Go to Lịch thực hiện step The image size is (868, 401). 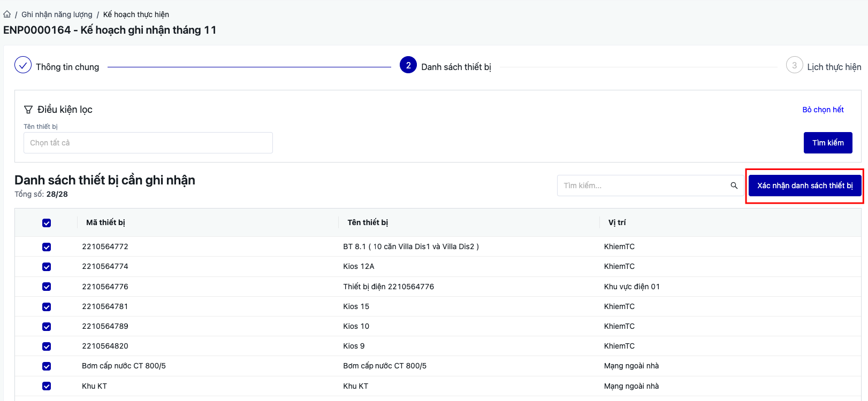[x=834, y=67]
